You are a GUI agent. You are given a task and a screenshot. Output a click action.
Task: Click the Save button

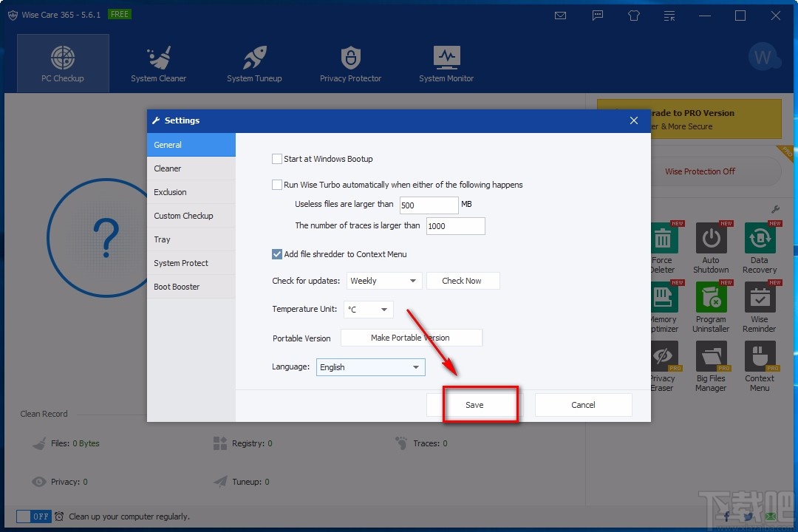tap(474, 405)
